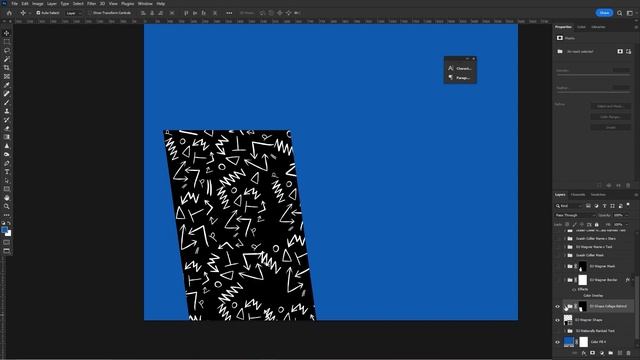Open the Pass Through blend mode dropdown

tap(575, 215)
